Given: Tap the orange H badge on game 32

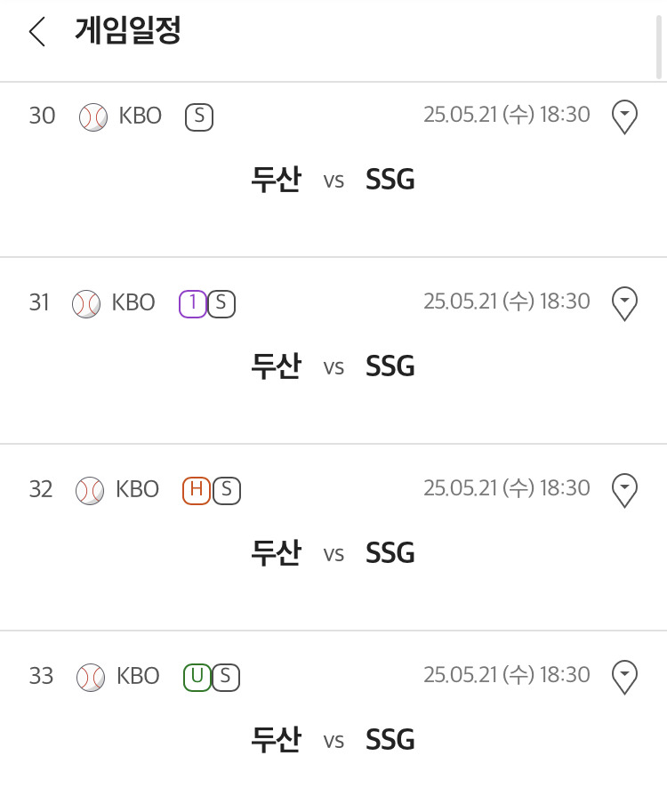Looking at the screenshot, I should [197, 490].
